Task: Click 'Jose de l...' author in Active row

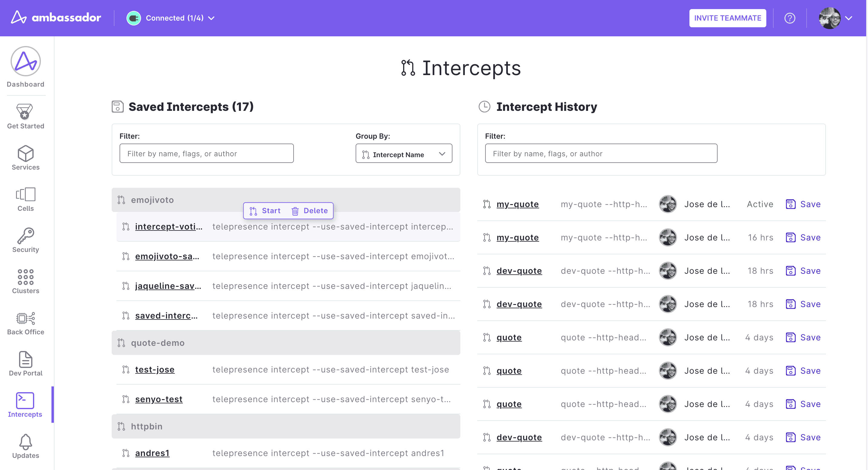Action: pyautogui.click(x=707, y=204)
